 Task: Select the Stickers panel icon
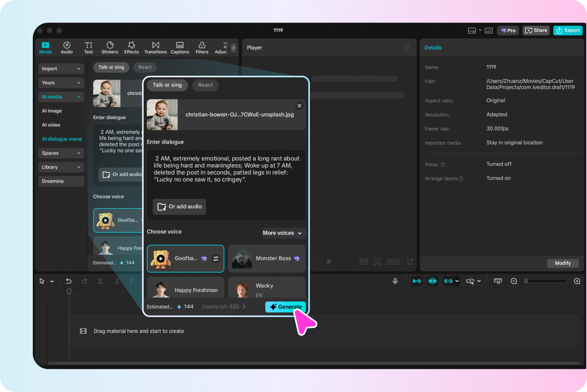coord(110,47)
